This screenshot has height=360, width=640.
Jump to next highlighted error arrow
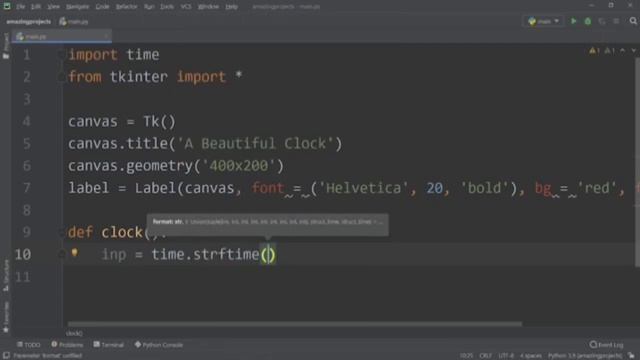point(633,51)
